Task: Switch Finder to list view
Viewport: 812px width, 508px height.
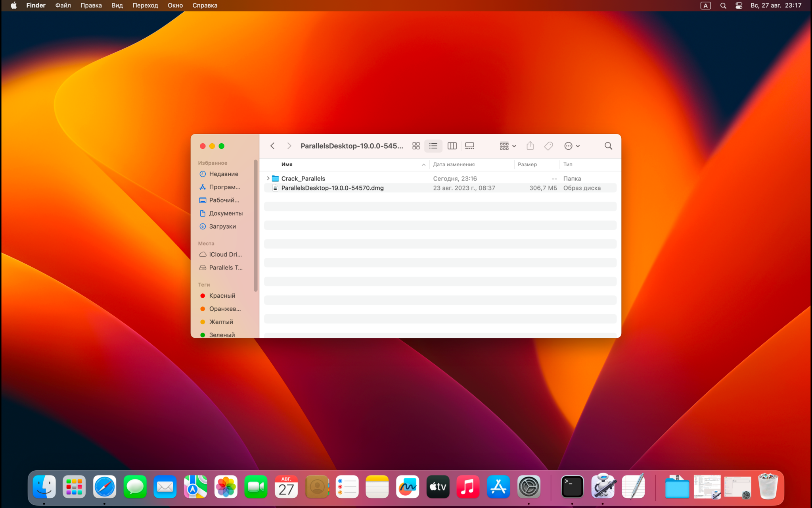Action: [x=433, y=146]
